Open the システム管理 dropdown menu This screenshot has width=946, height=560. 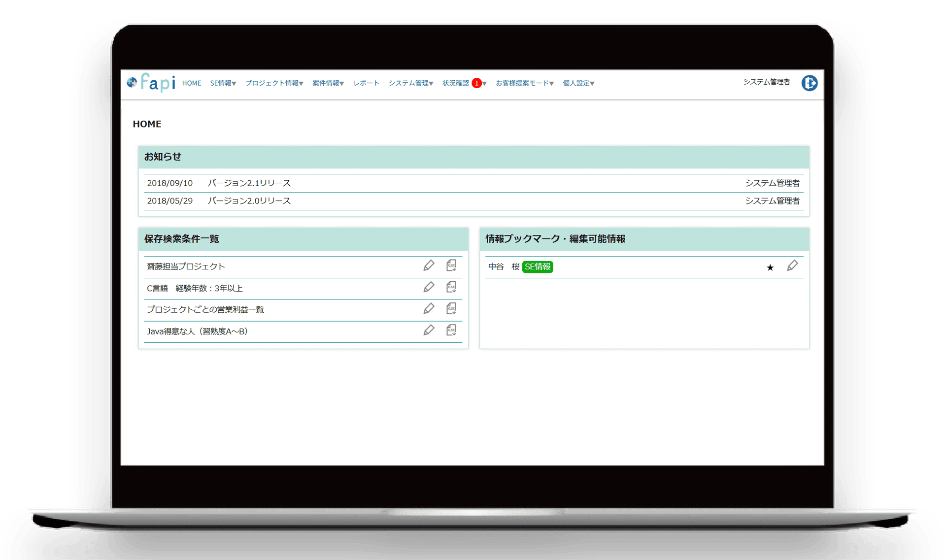410,83
